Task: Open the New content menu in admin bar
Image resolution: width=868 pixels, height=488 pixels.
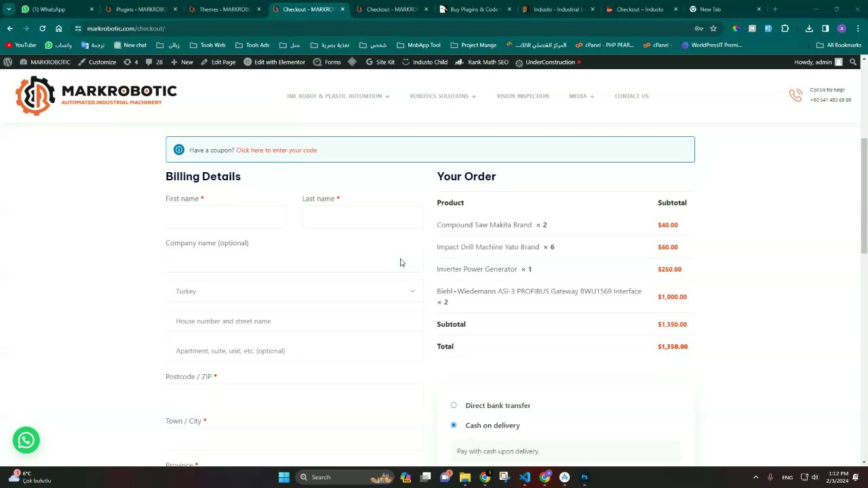Action: click(x=182, y=62)
